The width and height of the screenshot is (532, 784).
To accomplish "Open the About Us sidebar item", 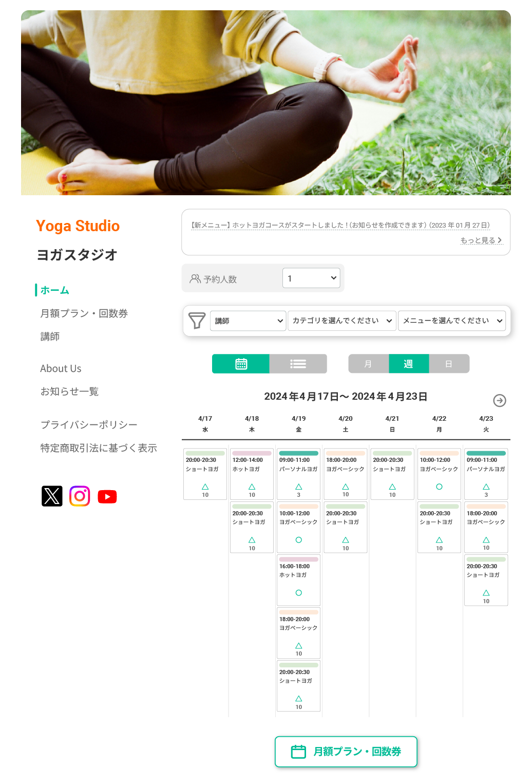I will tap(61, 368).
